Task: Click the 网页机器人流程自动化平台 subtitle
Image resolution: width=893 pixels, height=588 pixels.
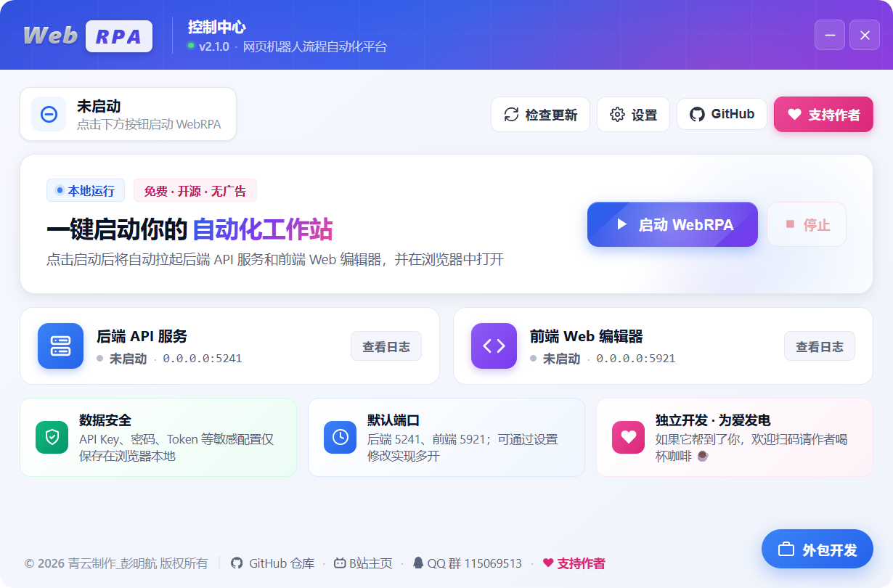Action: (315, 46)
